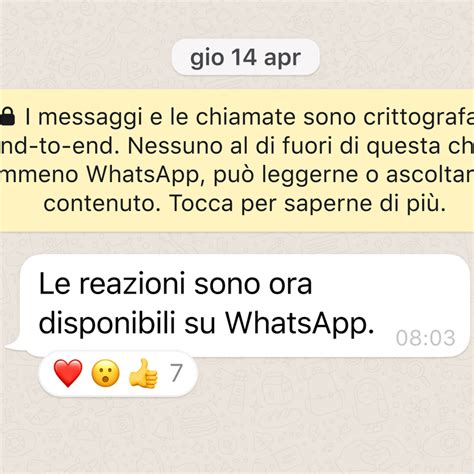Open the reaction count number 7

(x=176, y=373)
